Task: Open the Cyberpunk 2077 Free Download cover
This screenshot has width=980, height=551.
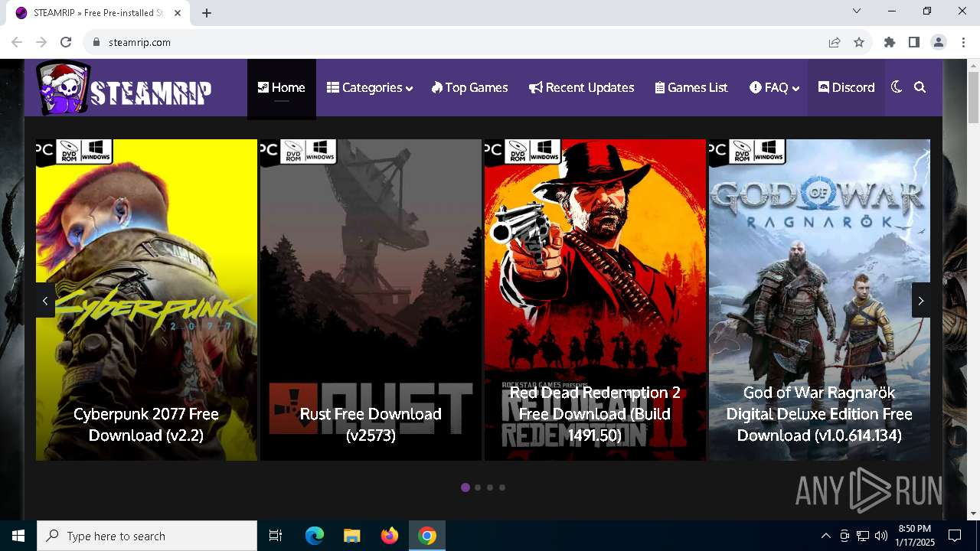Action: pos(146,300)
